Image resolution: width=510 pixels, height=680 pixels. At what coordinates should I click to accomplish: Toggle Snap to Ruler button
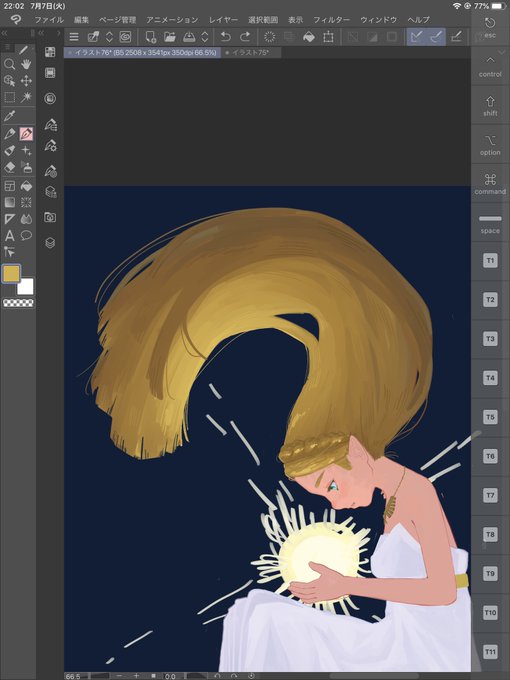coord(416,37)
